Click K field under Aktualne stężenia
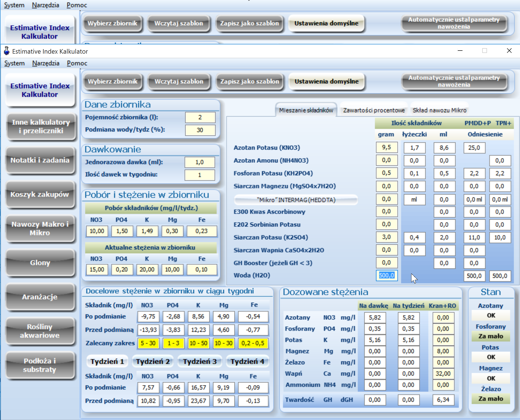 pyautogui.click(x=147, y=270)
